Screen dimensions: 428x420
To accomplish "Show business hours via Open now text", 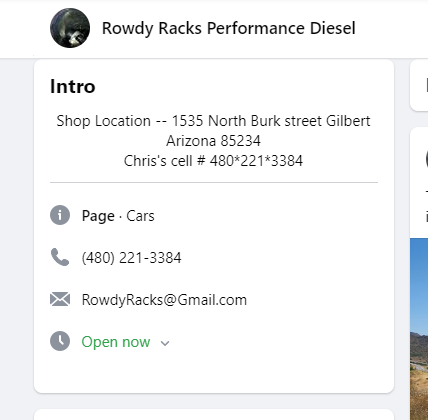I will [116, 342].
